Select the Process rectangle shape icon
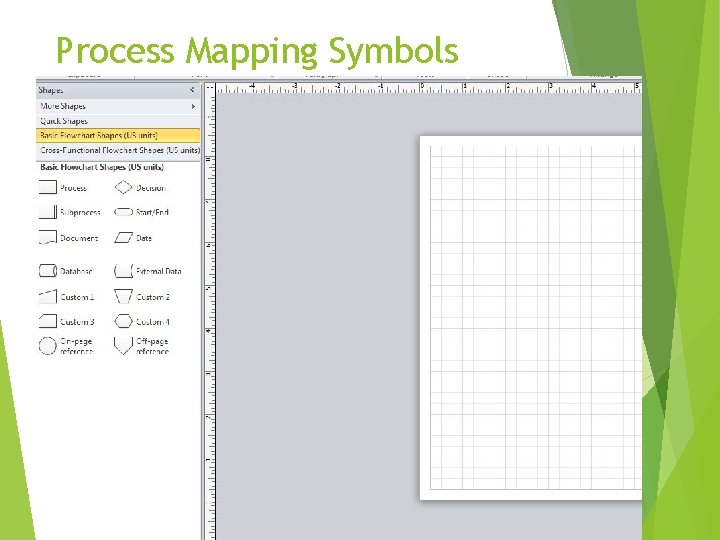This screenshot has height=540, width=720. coord(48,187)
